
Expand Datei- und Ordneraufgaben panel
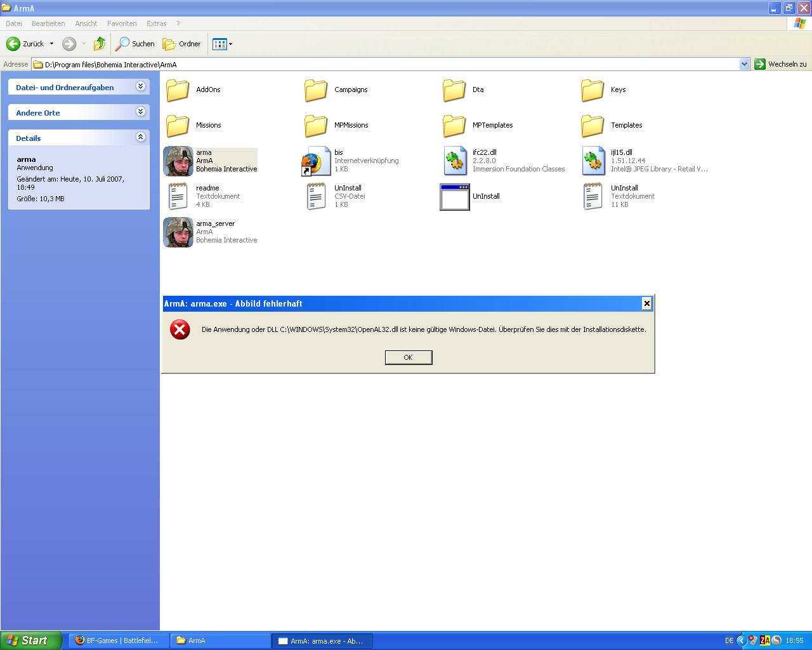coord(141,86)
